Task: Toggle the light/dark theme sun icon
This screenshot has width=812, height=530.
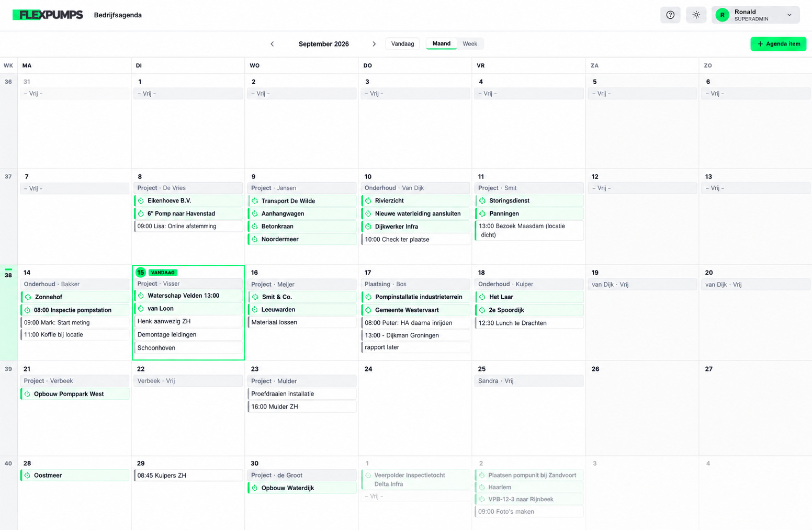Action: point(696,15)
